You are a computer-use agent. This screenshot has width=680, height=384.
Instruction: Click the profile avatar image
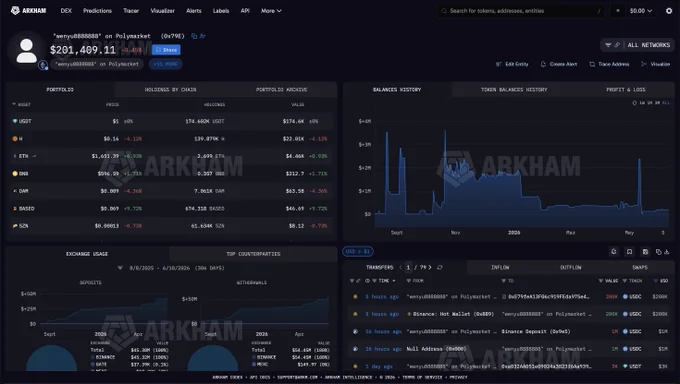coord(26,50)
